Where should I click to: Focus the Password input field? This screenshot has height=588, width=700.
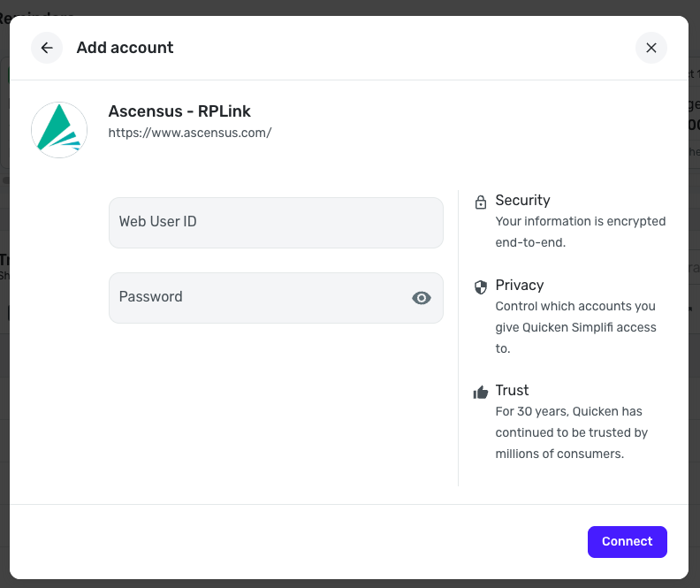(256, 298)
